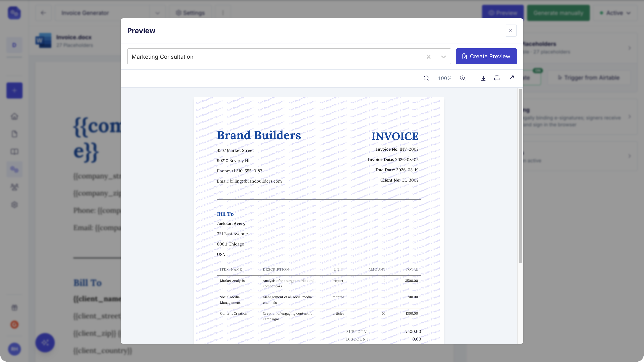Open Settings in the top bar
This screenshot has width=644, height=362.
click(190, 13)
